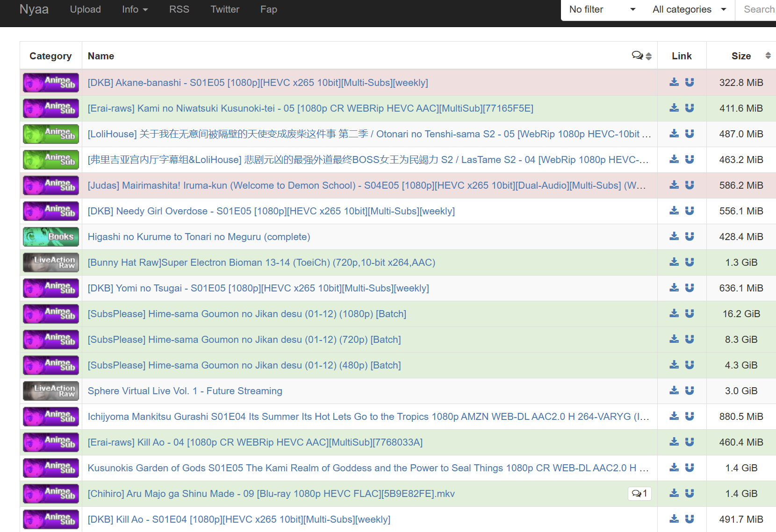Screen dimensions: 776x532
Task: Download torrent for DKB Kill Ao S01E04
Action: coord(674,519)
